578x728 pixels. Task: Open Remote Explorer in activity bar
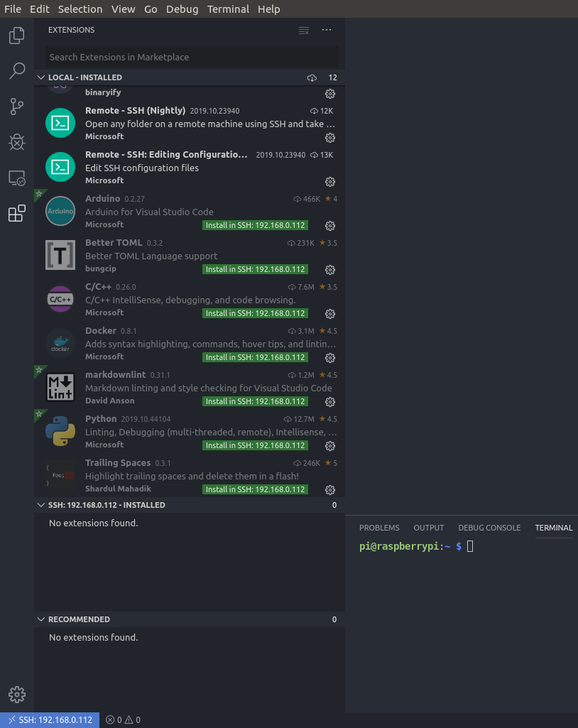(x=17, y=178)
